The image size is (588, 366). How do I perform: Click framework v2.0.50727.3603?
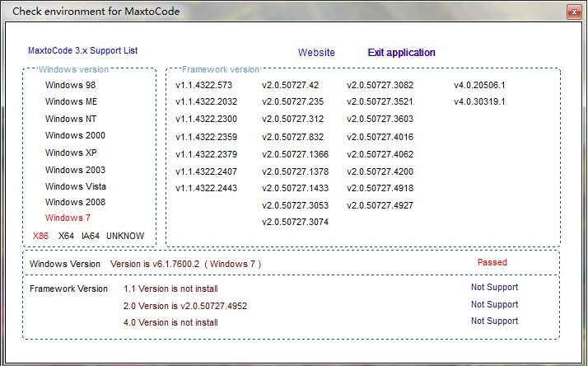coord(380,119)
